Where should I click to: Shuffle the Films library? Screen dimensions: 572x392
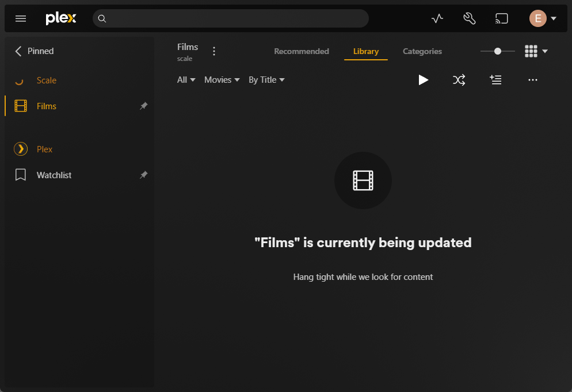459,80
